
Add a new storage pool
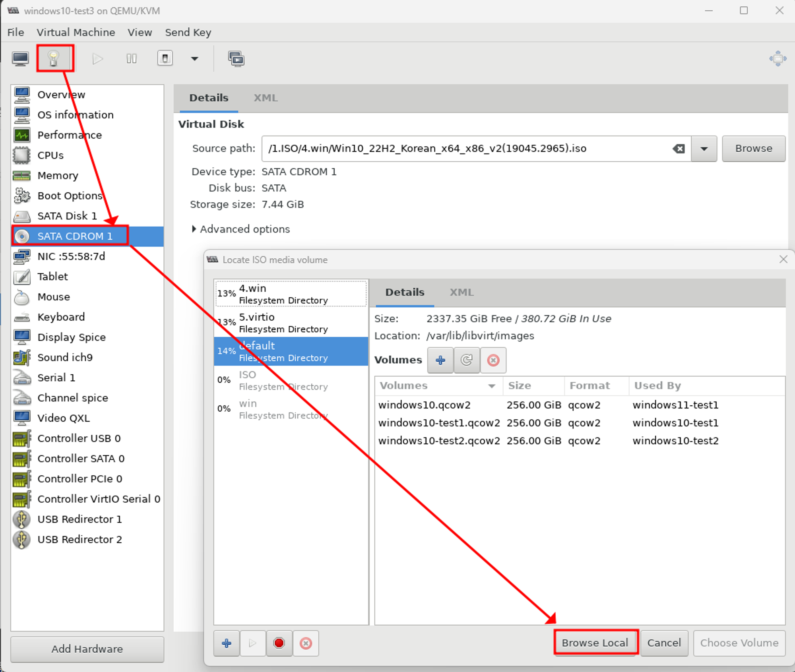[227, 643]
